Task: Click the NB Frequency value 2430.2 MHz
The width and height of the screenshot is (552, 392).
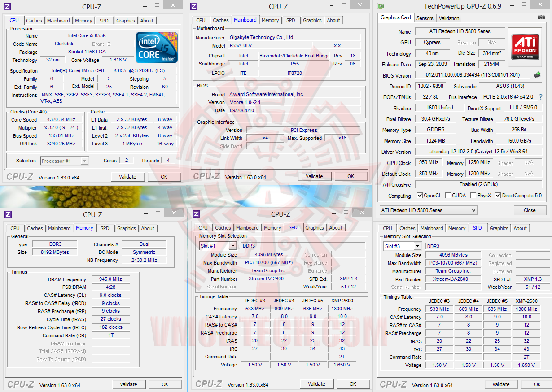Action: [x=144, y=260]
